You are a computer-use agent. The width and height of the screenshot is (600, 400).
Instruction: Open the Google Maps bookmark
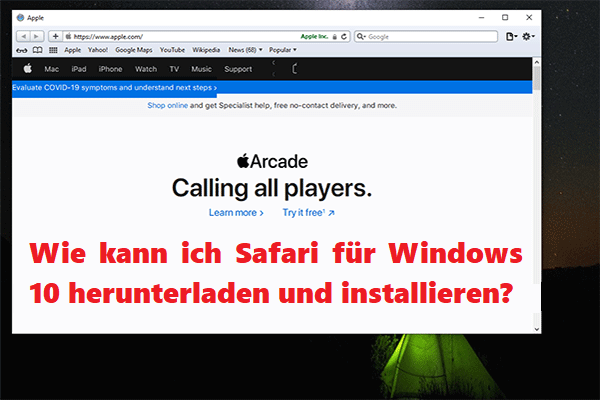(134, 50)
